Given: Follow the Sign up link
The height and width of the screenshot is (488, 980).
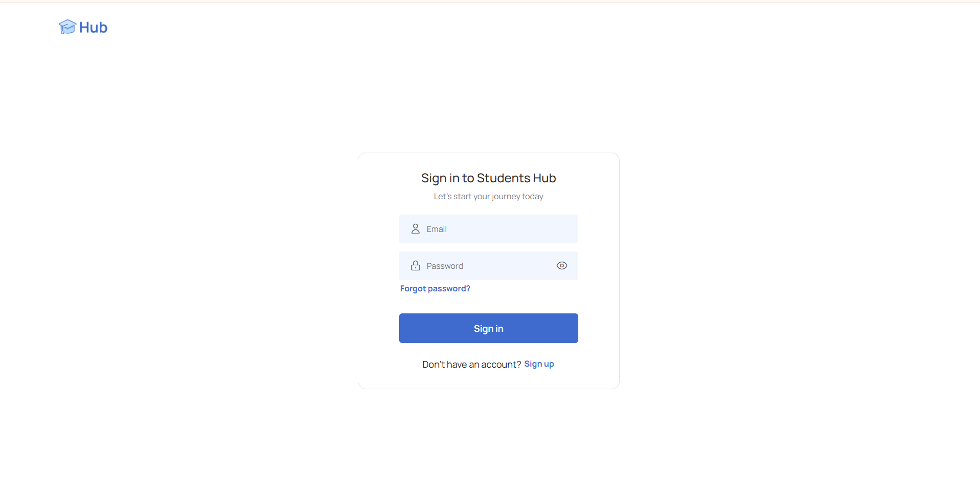Looking at the screenshot, I should pos(539,364).
